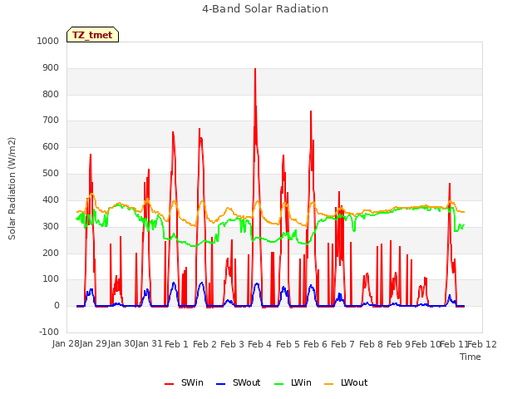532x399 pixels.
Task: Toggle the SWin legend entry
Action: pyautogui.click(x=184, y=382)
